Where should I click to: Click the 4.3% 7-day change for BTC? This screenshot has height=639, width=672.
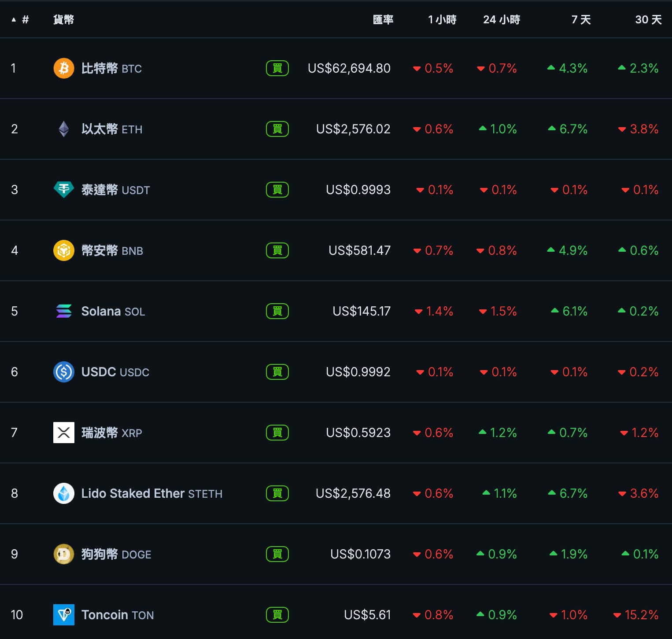(567, 68)
